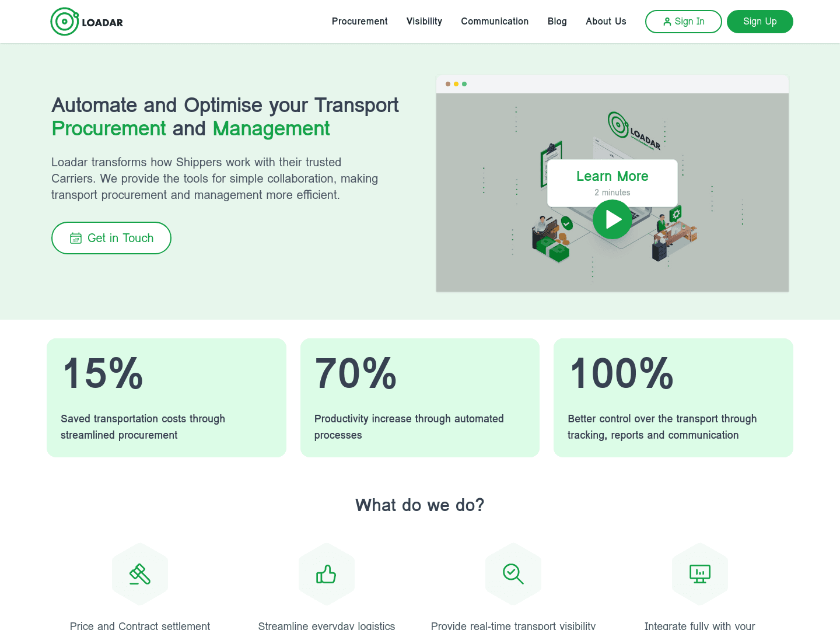840x630 pixels.
Task: Select the 15% savings statistic card
Action: (x=166, y=398)
